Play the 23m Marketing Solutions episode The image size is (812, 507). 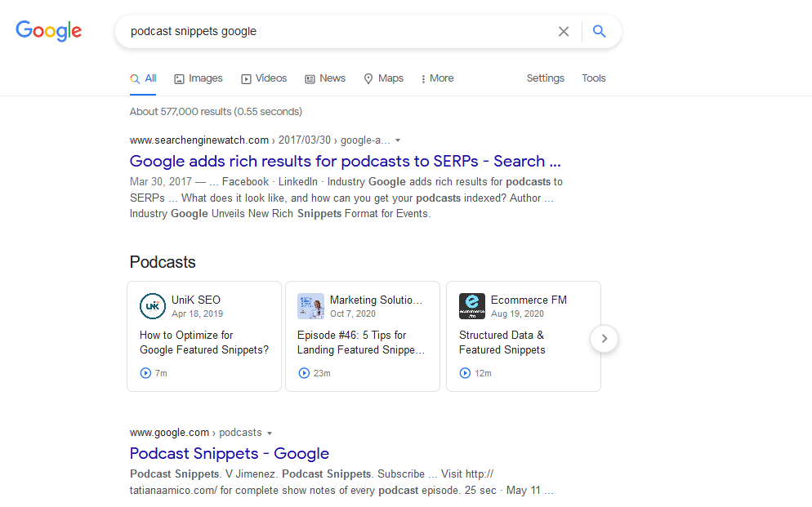click(x=304, y=373)
